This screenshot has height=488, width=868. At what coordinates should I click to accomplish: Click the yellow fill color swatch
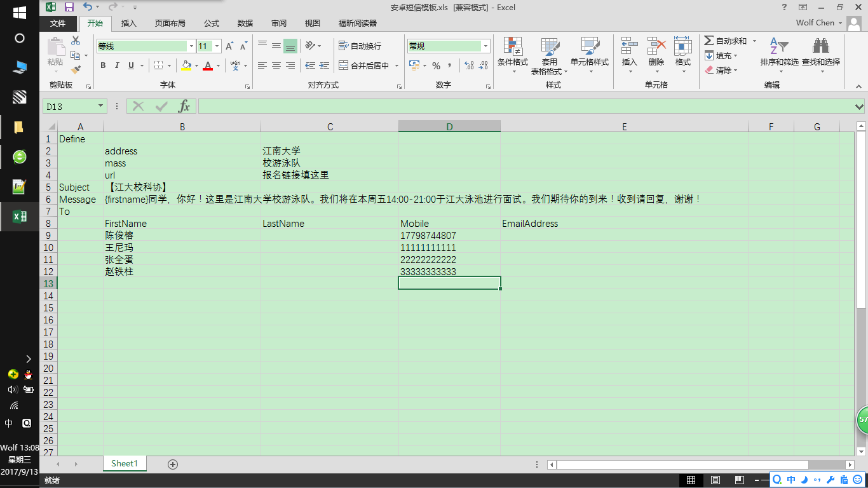click(186, 65)
